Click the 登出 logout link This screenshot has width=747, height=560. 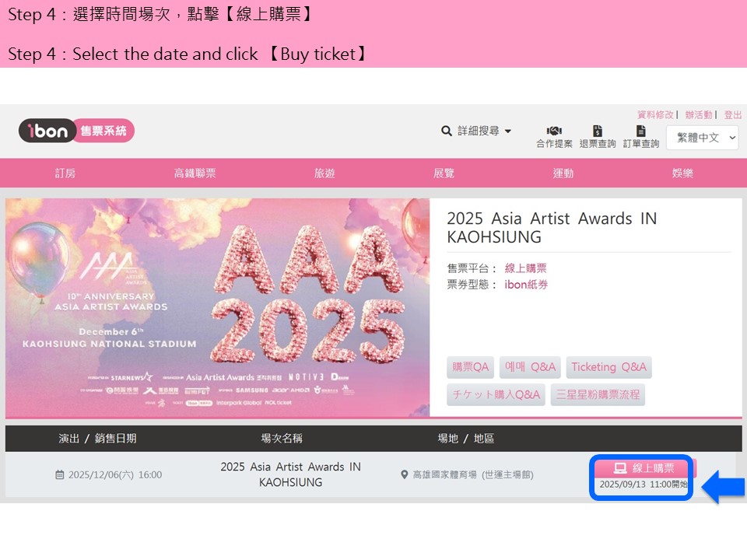733,114
